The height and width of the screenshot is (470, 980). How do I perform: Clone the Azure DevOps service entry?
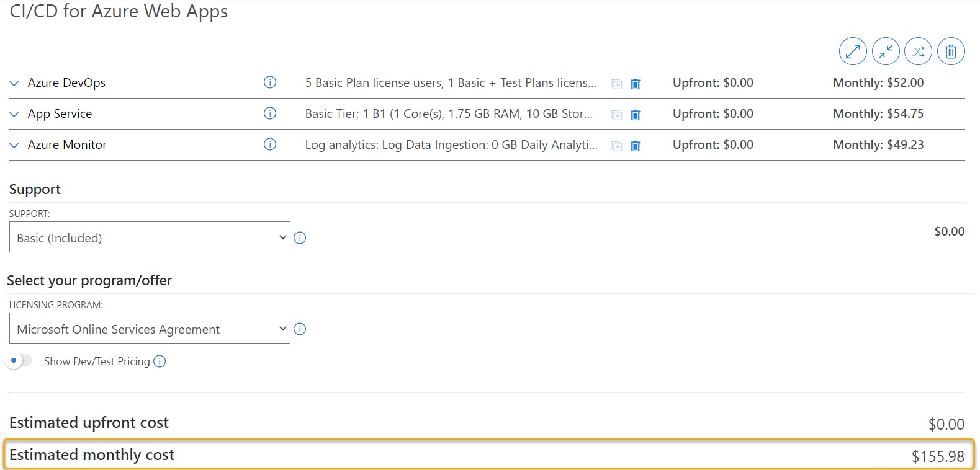(x=617, y=84)
